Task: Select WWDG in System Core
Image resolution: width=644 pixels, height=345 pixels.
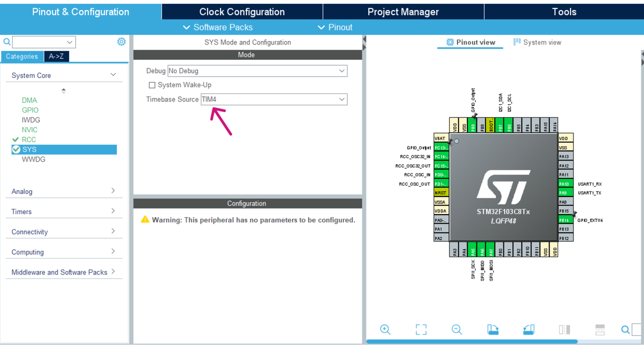Action: 34,160
